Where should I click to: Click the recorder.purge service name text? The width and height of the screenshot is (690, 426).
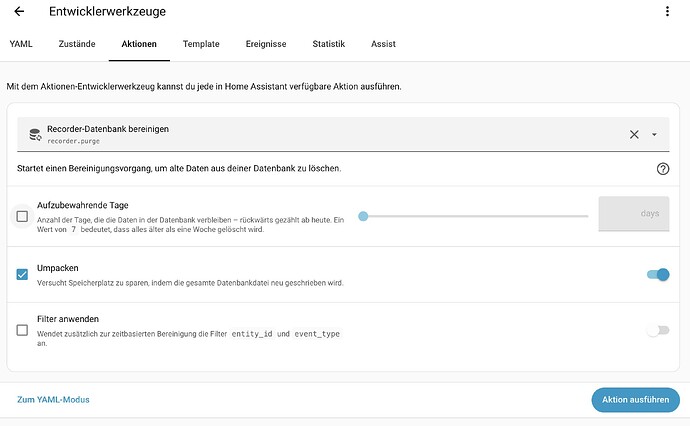[73, 141]
